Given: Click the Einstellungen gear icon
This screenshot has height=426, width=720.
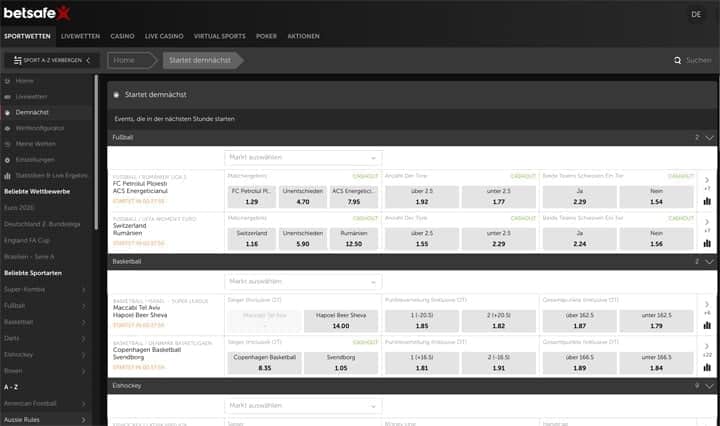Looking at the screenshot, I should (7, 160).
